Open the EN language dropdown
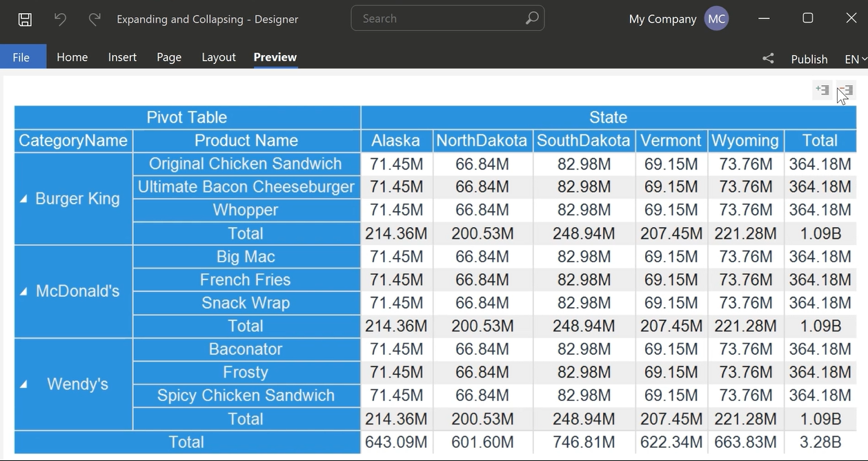The width and height of the screenshot is (868, 461). pyautogui.click(x=855, y=59)
